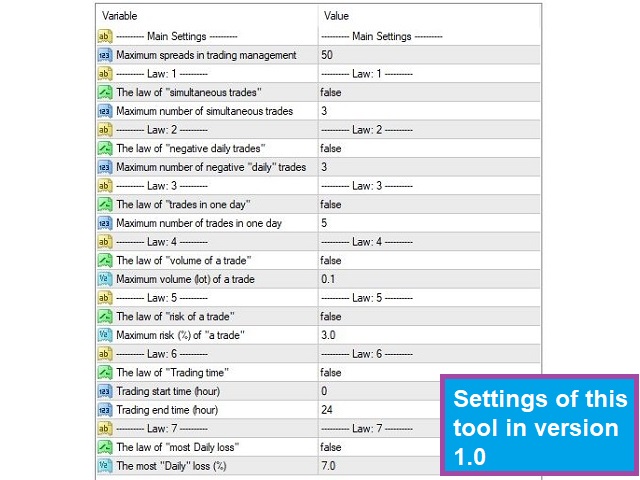The height and width of the screenshot is (480, 640).
Task: Click the double icon for Maximum volume (lot)
Action: pos(105,279)
